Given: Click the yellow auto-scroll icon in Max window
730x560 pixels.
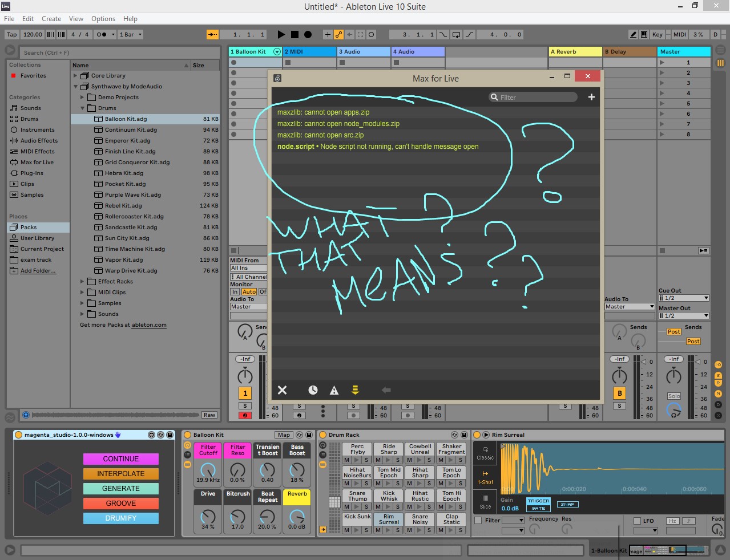Looking at the screenshot, I should [355, 390].
